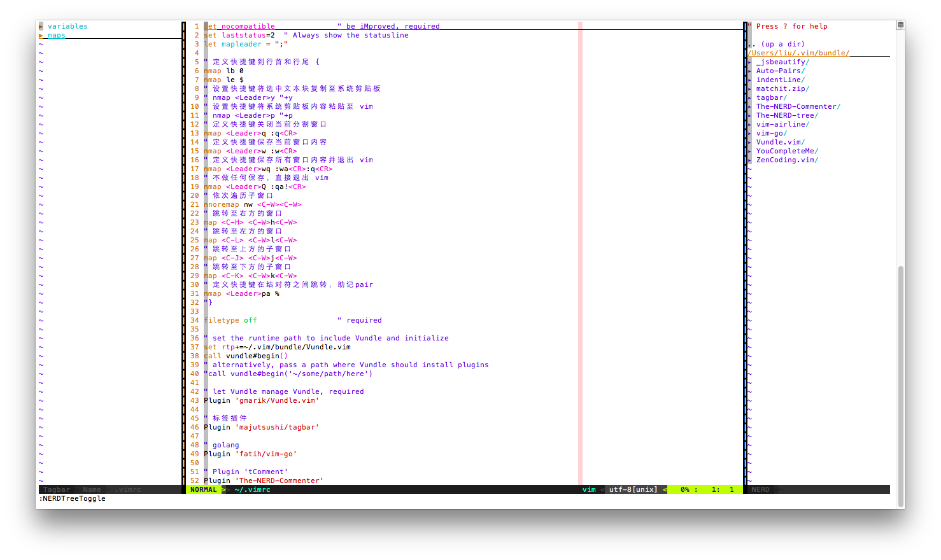Click the Plugin 'gmarik/Vundle.vim' line
The image size is (941, 560).
[x=261, y=401]
